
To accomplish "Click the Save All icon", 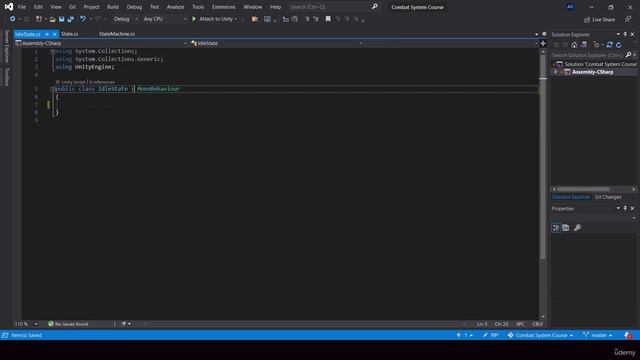I will pyautogui.click(x=71, y=19).
